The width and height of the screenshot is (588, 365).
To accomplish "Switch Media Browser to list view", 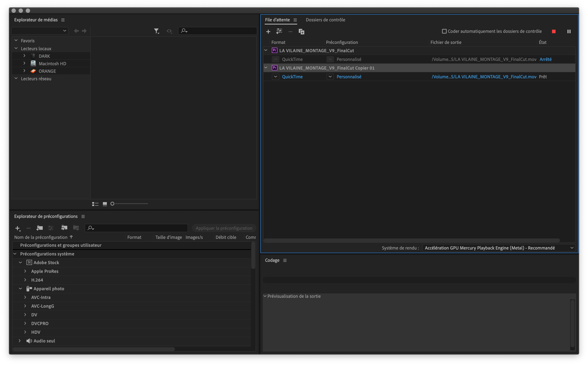I will [x=95, y=204].
